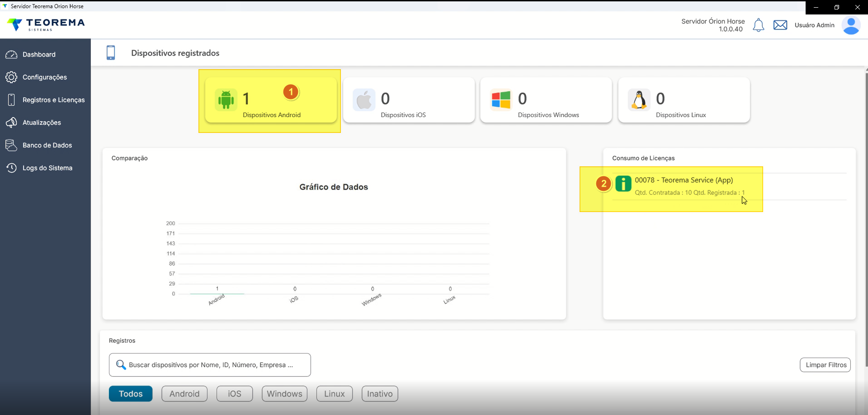Select the Todos filter

(131, 394)
